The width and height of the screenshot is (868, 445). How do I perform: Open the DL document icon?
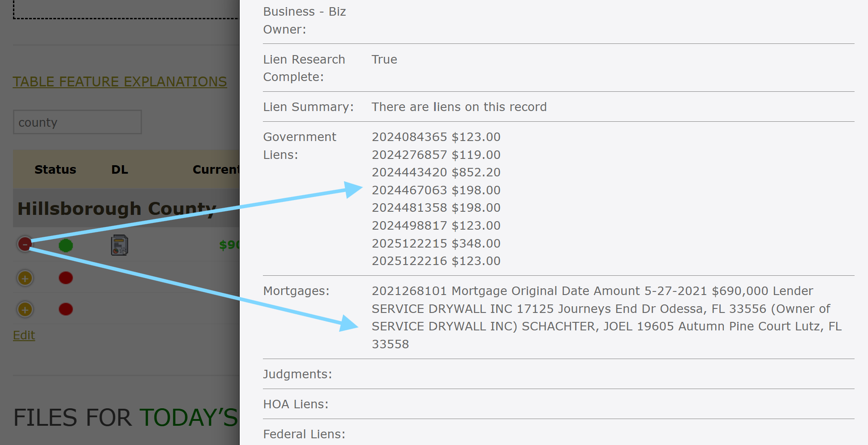120,245
